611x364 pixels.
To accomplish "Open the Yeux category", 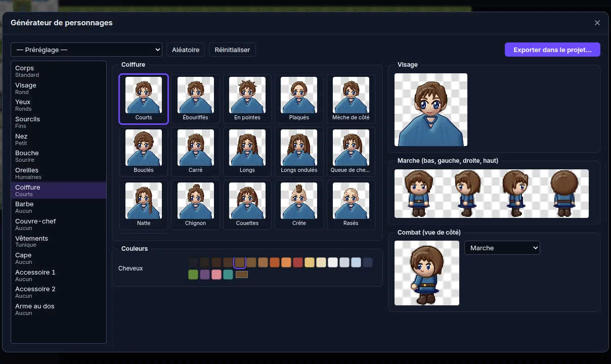I will tap(59, 105).
